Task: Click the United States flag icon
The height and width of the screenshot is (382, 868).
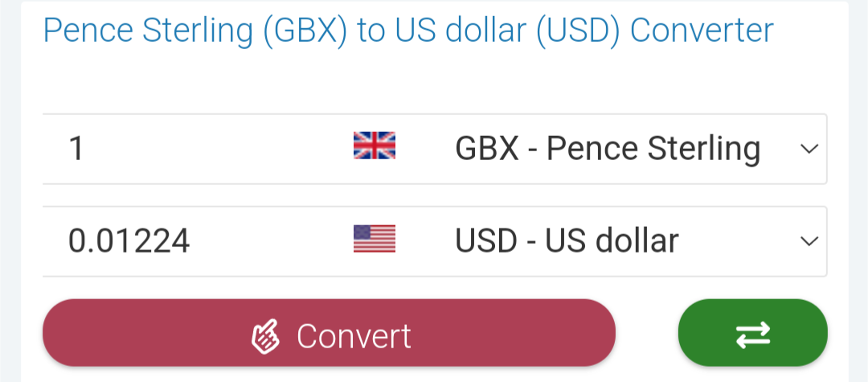Action: (375, 239)
